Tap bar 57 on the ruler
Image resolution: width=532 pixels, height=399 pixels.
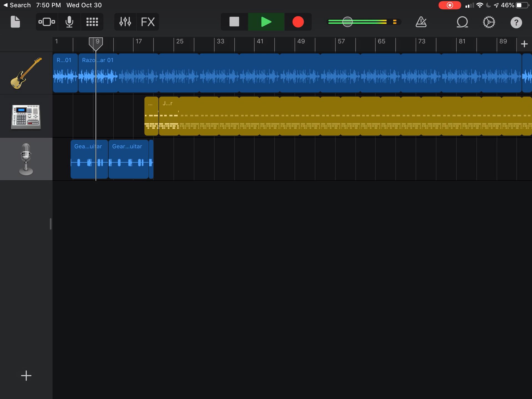point(341,42)
